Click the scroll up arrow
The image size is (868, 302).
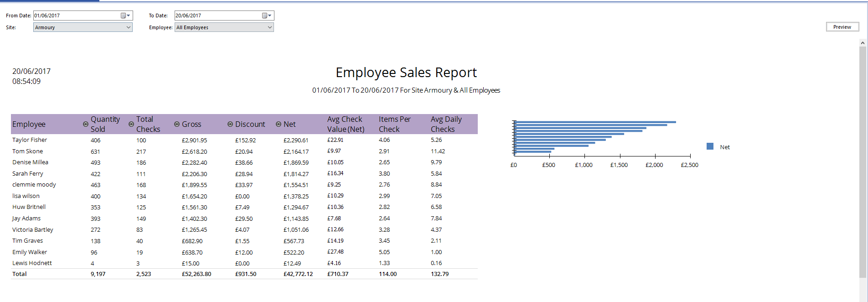(x=862, y=43)
